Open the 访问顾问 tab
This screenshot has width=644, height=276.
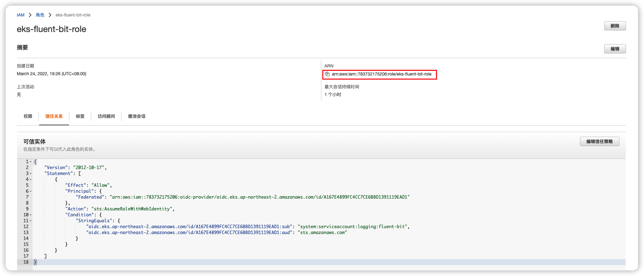[x=106, y=116]
